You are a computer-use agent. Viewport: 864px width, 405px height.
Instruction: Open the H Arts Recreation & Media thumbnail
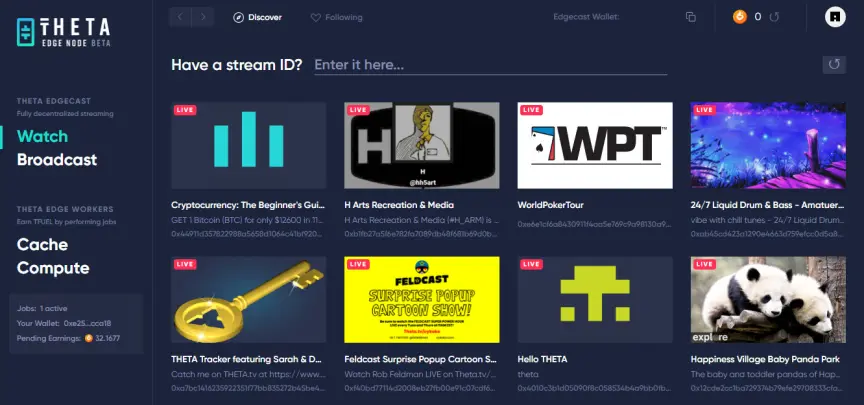(422, 145)
